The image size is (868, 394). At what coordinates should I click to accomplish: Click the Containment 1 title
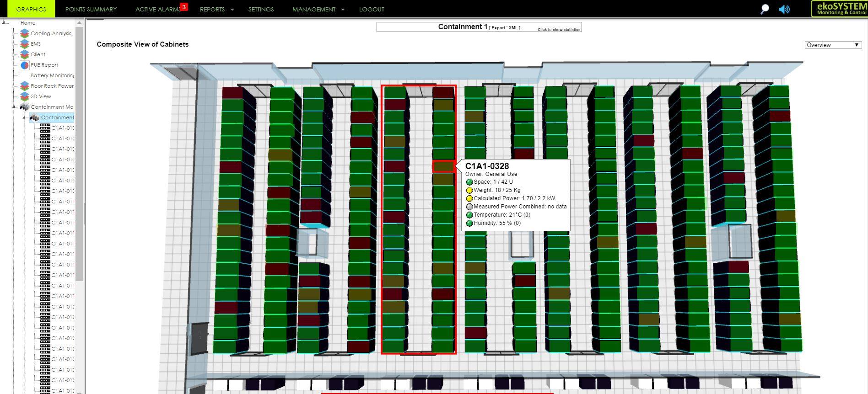click(463, 27)
